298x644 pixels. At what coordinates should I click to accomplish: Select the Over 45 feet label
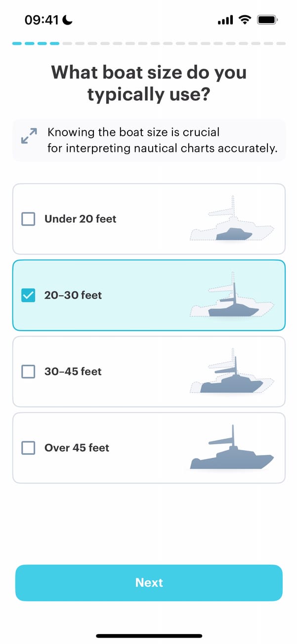[x=77, y=448]
